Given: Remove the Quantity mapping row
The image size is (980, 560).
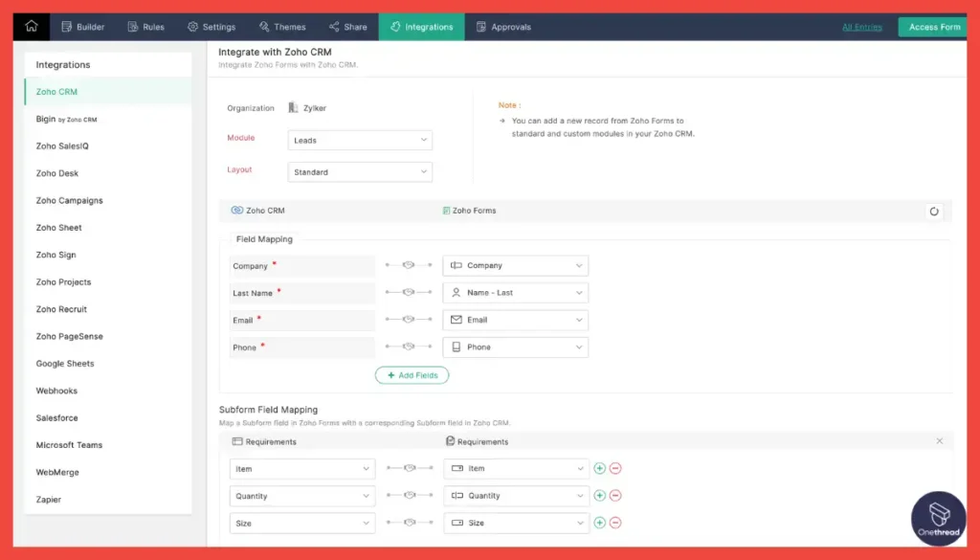Looking at the screenshot, I should [615, 496].
